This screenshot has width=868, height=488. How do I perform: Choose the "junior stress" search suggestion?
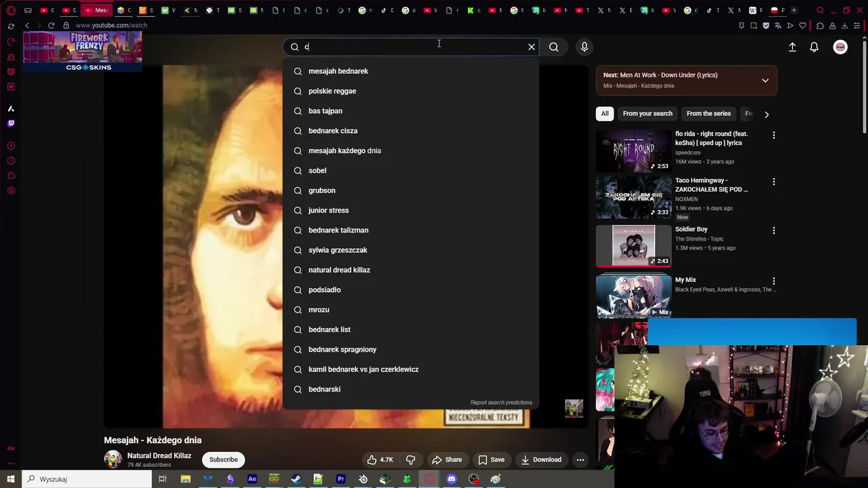[x=411, y=210]
